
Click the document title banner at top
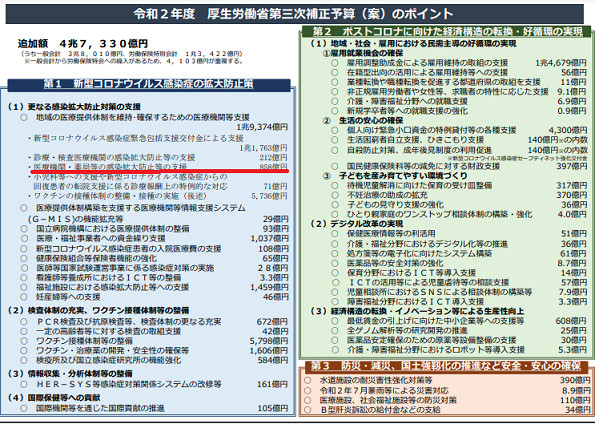pyautogui.click(x=294, y=14)
